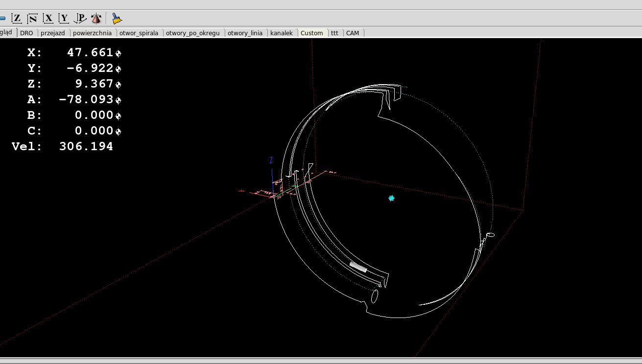This screenshot has height=364, width=642.
Task: Click the C axis value 0.000
Action: pyautogui.click(x=94, y=131)
